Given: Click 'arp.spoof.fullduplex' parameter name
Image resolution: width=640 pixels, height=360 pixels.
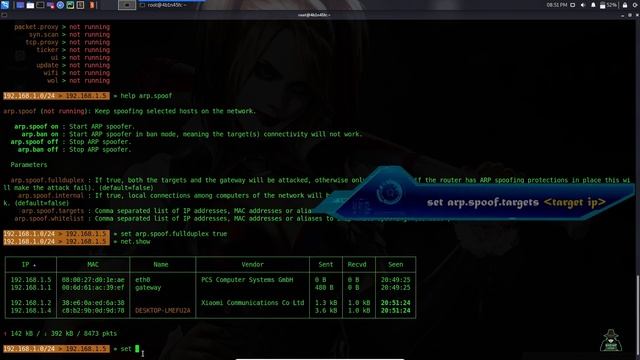Looking at the screenshot, I should (47, 180).
